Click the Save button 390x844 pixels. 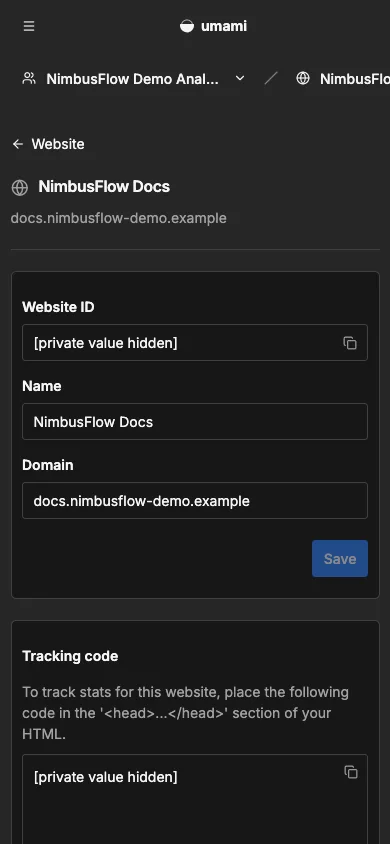coord(340,559)
